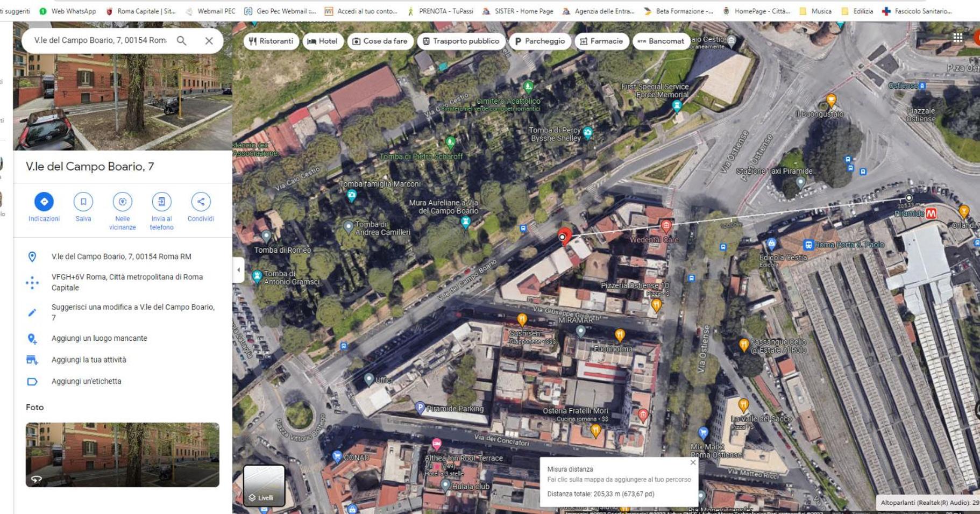Click the Piramide metro station marker
Screen dimensions: 980x514
931,213
